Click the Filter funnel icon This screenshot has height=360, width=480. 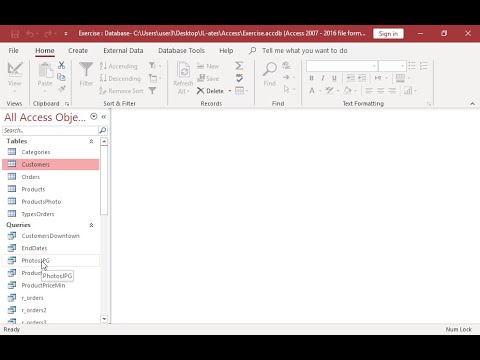[x=86, y=69]
